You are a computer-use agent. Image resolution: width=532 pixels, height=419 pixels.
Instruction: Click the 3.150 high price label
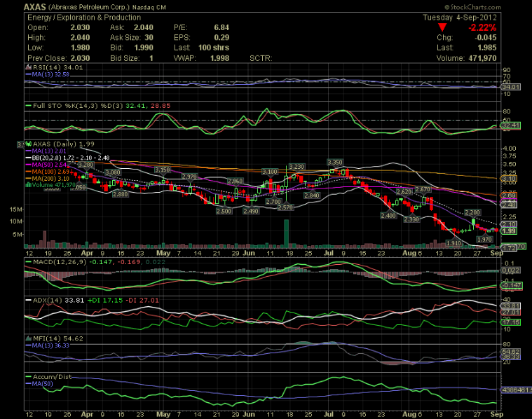(x=162, y=170)
